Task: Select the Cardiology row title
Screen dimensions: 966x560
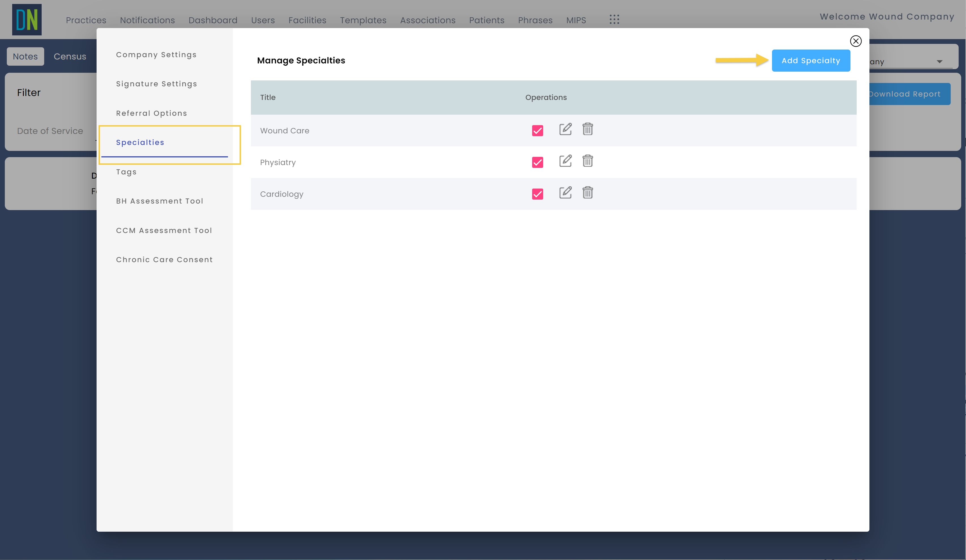Action: [x=282, y=194]
